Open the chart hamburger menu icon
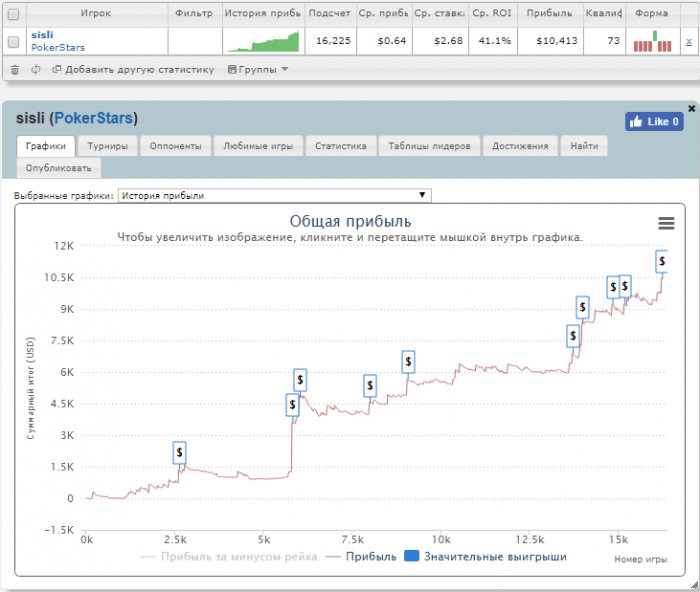This screenshot has width=700, height=592. tap(666, 223)
